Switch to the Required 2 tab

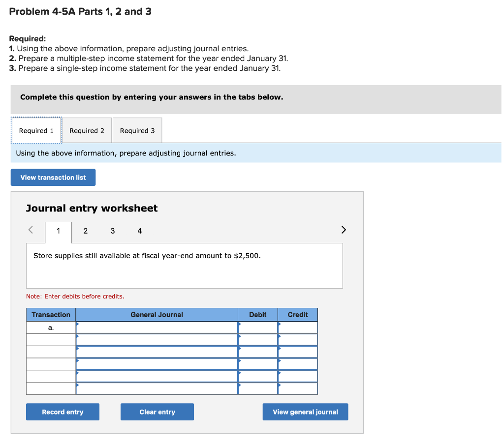point(87,130)
